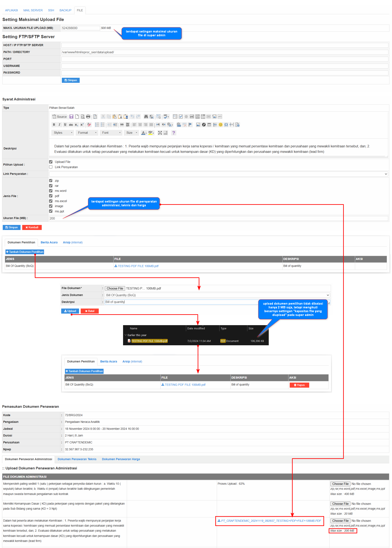Insert a bulleted list
The image size is (392, 548).
[103, 125]
